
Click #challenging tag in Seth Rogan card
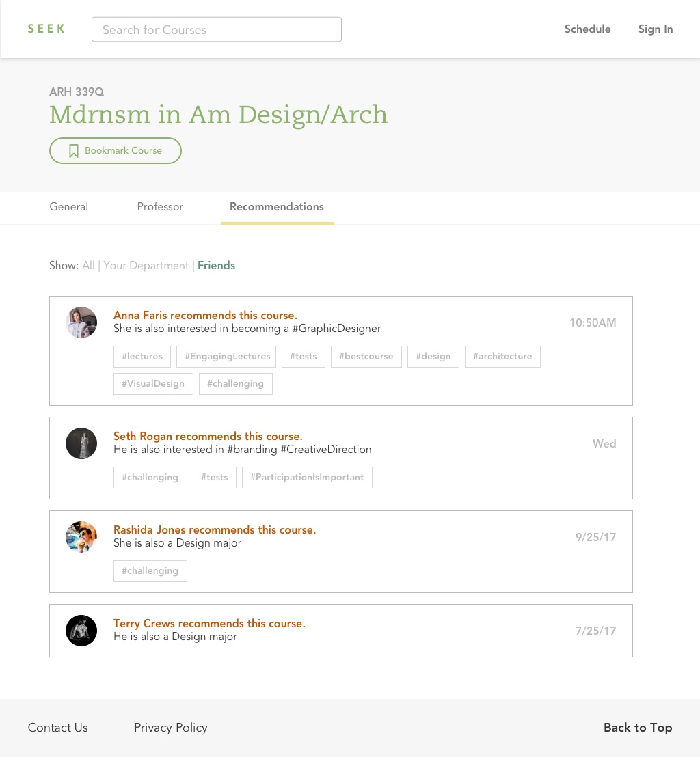coord(150,478)
